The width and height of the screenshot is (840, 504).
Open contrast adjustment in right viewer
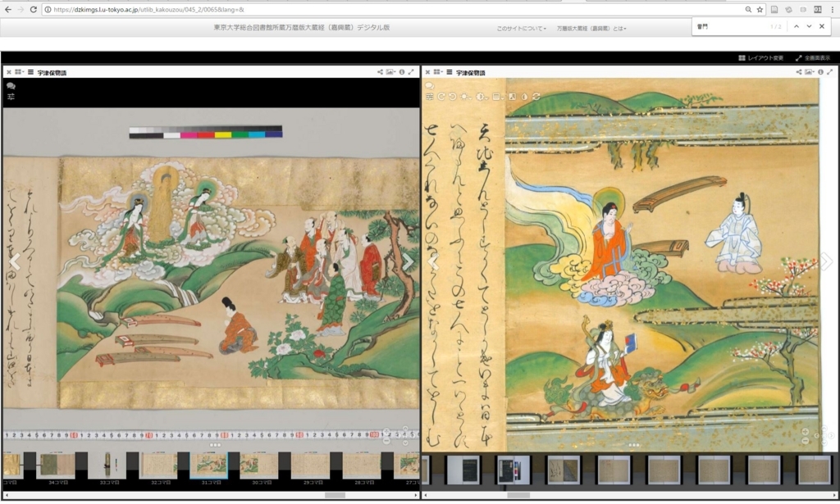(482, 97)
